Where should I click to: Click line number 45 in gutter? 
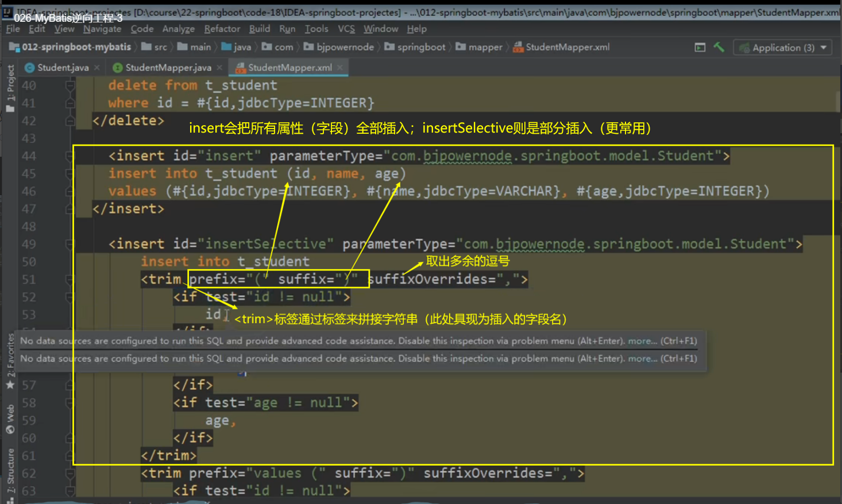tap(29, 173)
